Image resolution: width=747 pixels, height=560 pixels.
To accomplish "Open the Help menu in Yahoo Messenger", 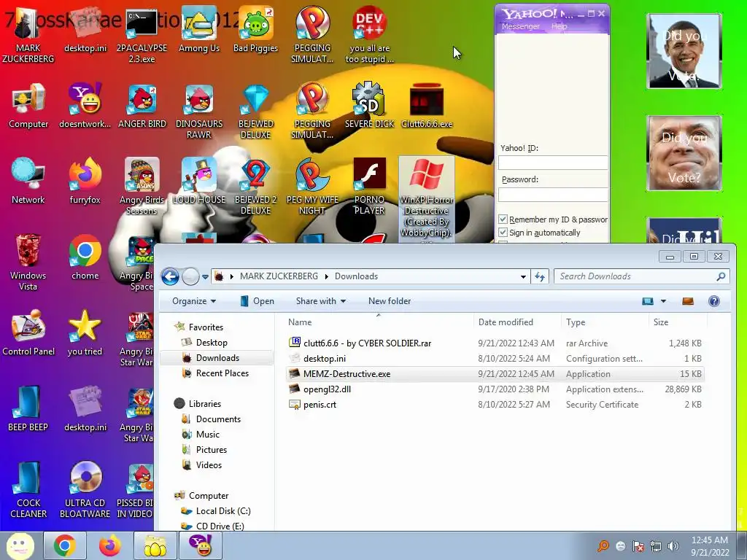I will pos(560,26).
